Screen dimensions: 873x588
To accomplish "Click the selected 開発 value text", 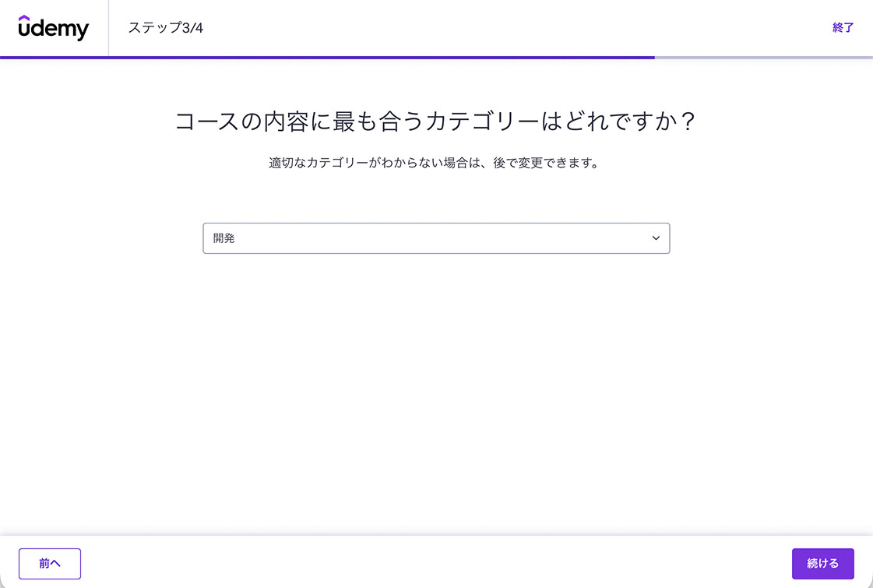I will coord(224,238).
